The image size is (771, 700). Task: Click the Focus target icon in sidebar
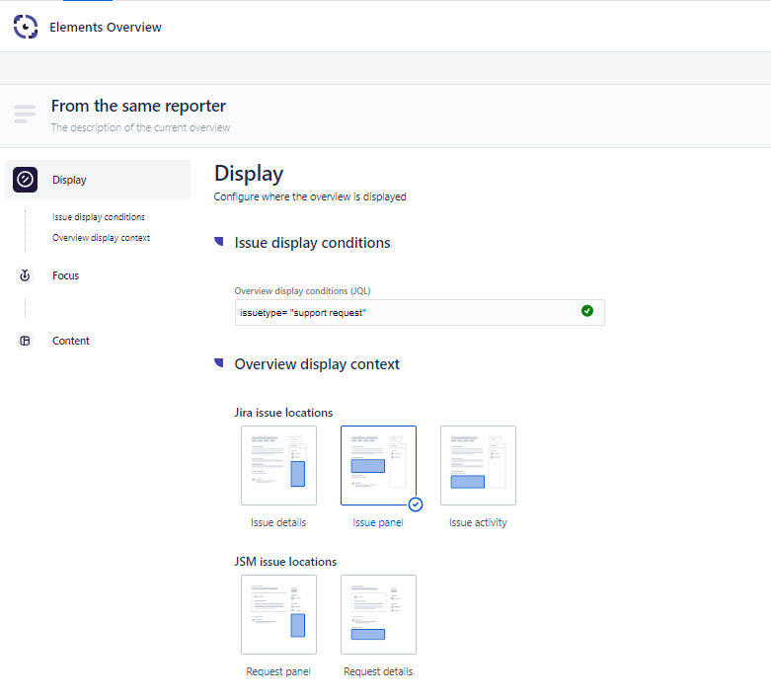(26, 276)
